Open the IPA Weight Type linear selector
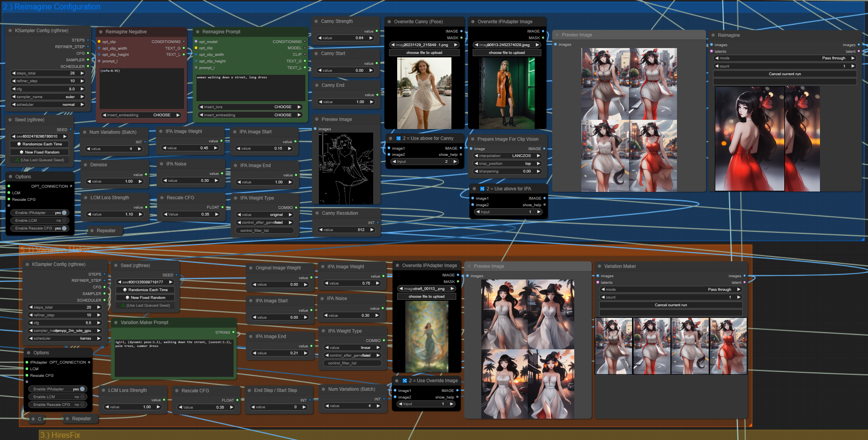Viewport: 868px width, 440px height. (x=352, y=348)
